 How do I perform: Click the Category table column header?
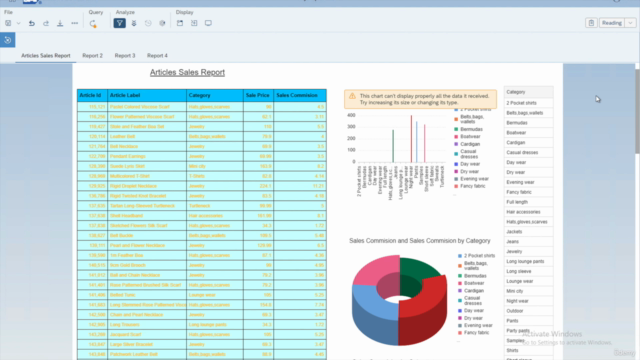pyautogui.click(x=215, y=95)
